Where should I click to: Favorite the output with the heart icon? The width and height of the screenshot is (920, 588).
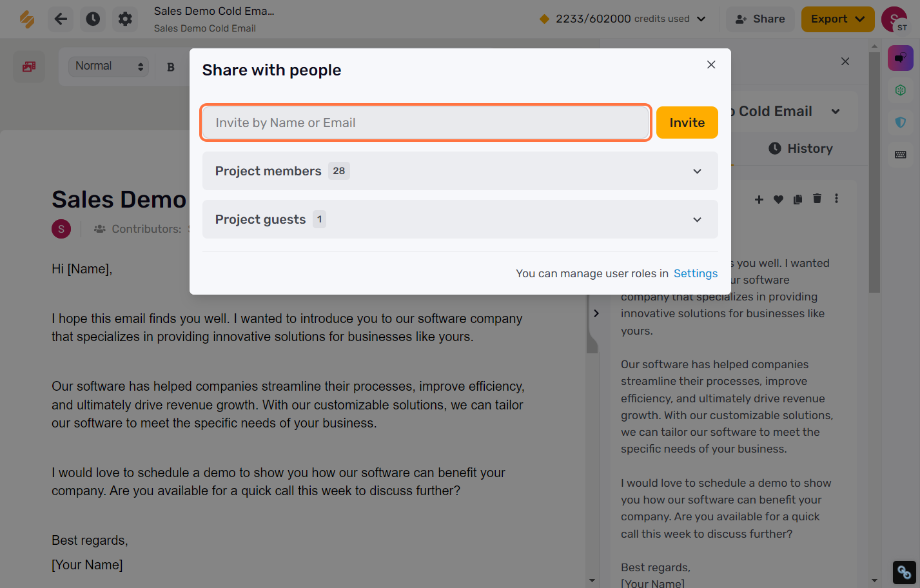[x=778, y=199]
